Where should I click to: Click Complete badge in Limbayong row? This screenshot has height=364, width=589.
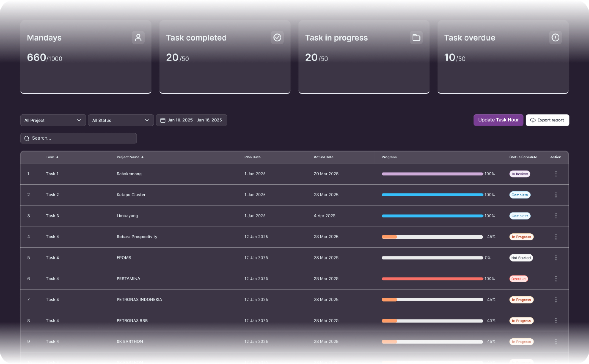pos(520,216)
